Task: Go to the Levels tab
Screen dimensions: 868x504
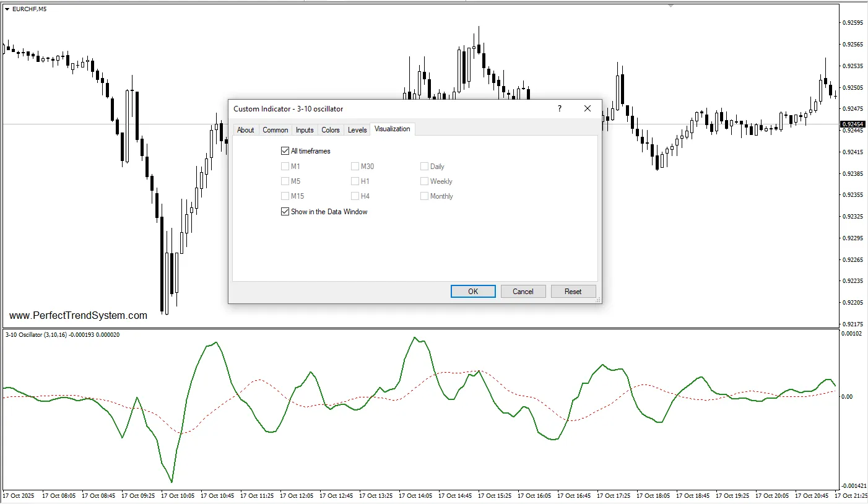Action: 357,130
